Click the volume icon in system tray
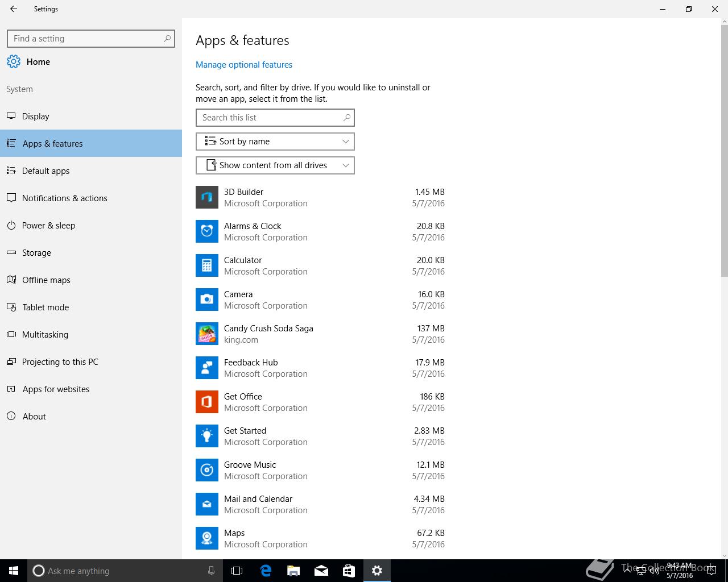 654,571
